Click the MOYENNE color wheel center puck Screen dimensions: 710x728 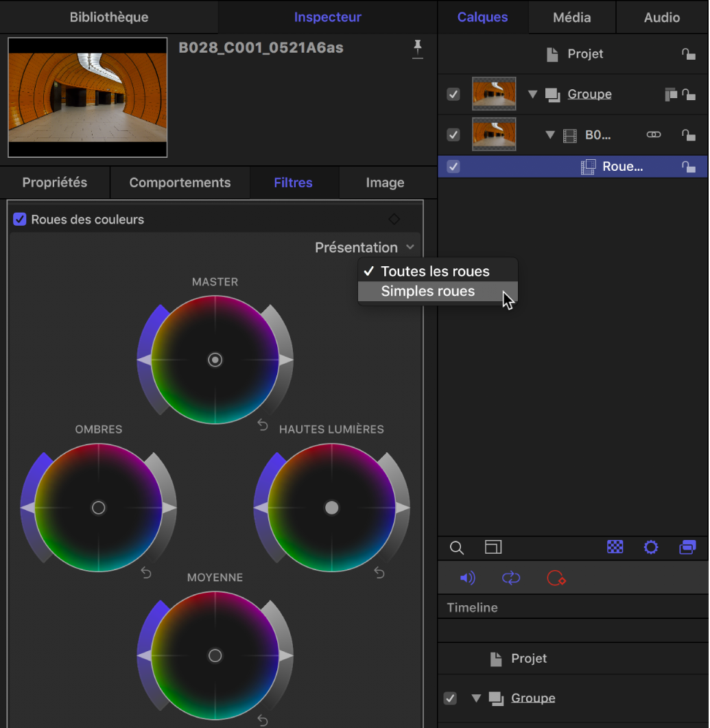click(215, 656)
